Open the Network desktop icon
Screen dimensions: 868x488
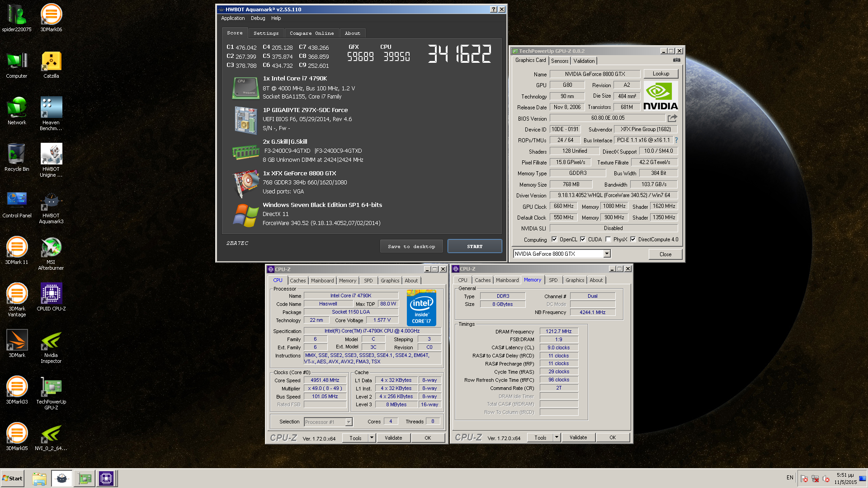point(17,111)
